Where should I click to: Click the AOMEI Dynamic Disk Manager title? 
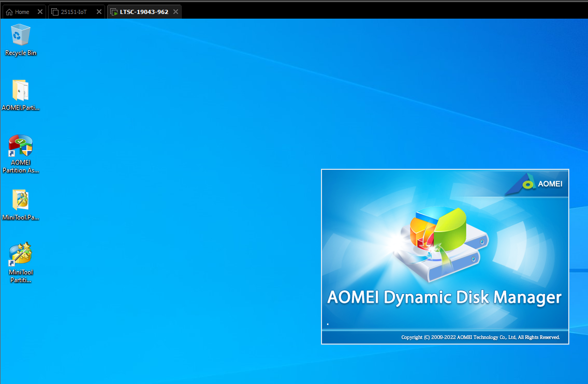click(x=445, y=298)
